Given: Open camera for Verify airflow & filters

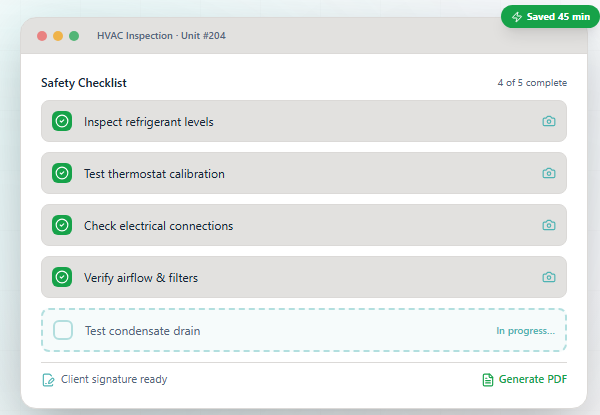Looking at the screenshot, I should [x=549, y=277].
